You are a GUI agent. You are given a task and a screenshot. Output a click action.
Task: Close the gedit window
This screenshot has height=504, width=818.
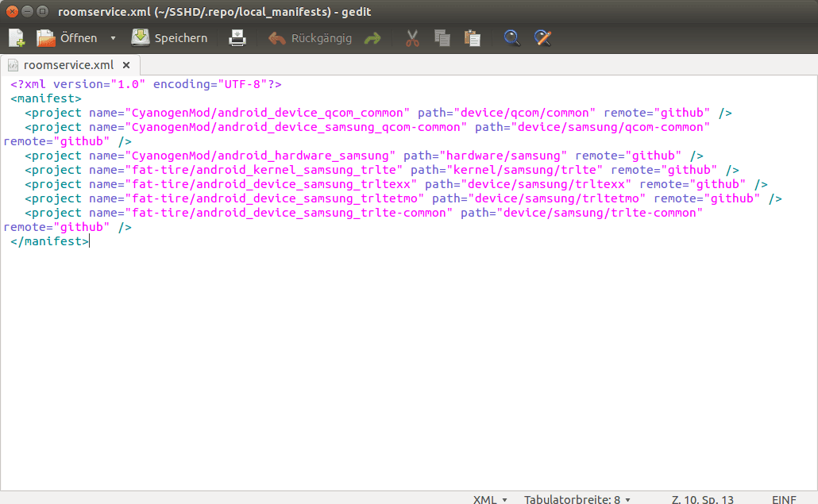pyautogui.click(x=12, y=11)
